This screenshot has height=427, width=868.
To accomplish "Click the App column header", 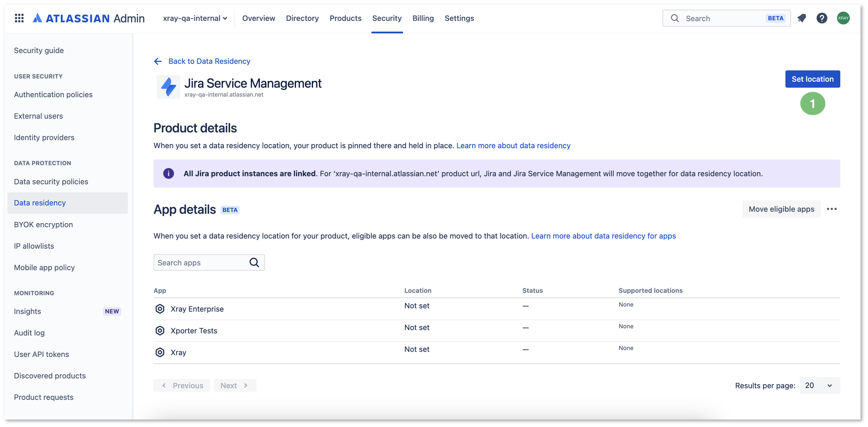I will tap(160, 290).
